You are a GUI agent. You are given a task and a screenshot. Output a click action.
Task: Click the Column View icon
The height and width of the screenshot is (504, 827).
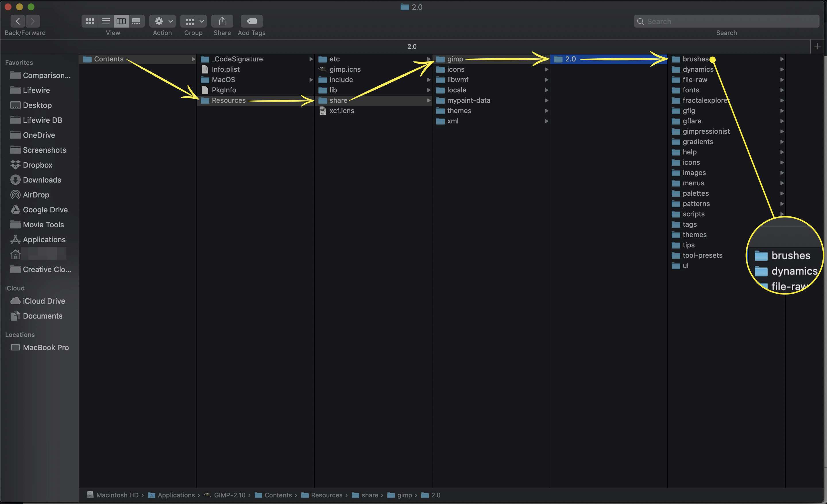121,21
